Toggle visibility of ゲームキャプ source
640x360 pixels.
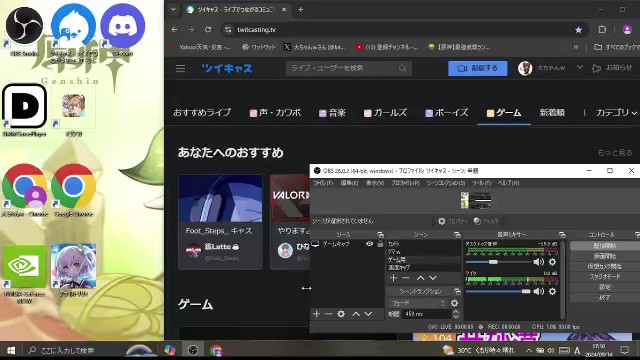click(369, 244)
